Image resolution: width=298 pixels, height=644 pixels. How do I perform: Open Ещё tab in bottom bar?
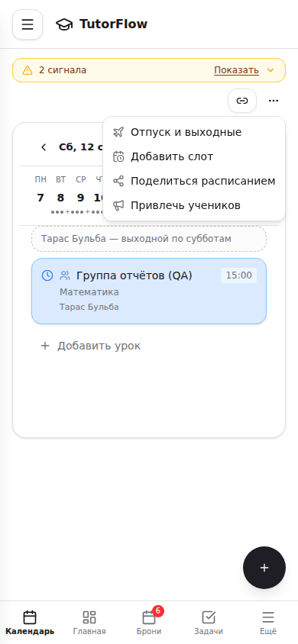tap(268, 623)
